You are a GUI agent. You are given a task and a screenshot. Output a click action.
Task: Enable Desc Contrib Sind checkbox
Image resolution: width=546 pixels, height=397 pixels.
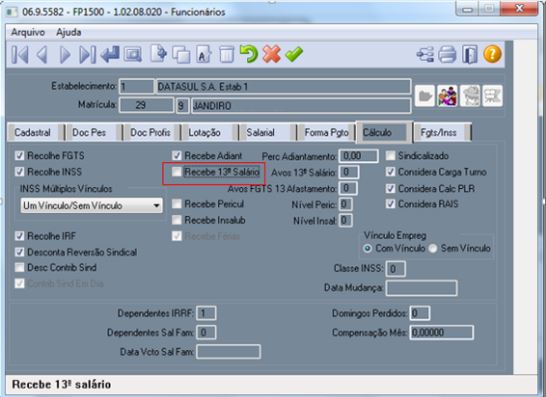tap(20, 267)
